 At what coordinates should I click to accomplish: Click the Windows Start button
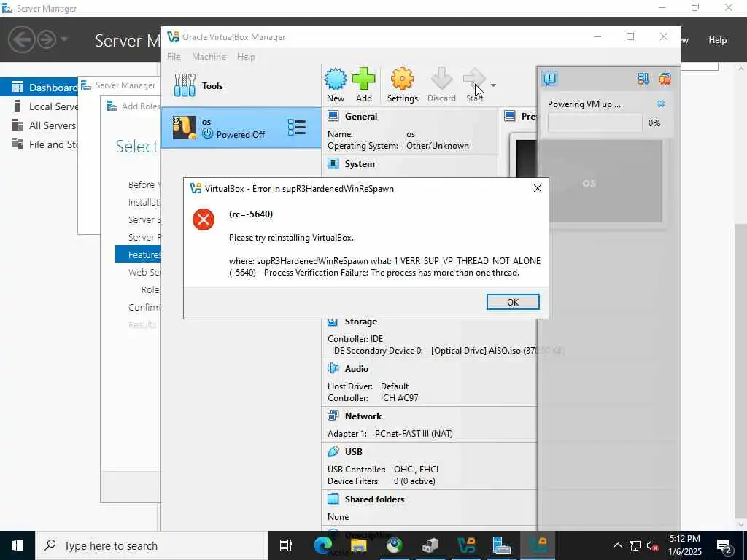[x=18, y=545]
